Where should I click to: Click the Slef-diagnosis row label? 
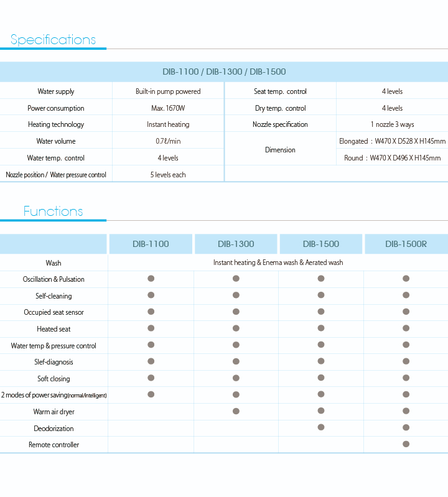coord(54,362)
